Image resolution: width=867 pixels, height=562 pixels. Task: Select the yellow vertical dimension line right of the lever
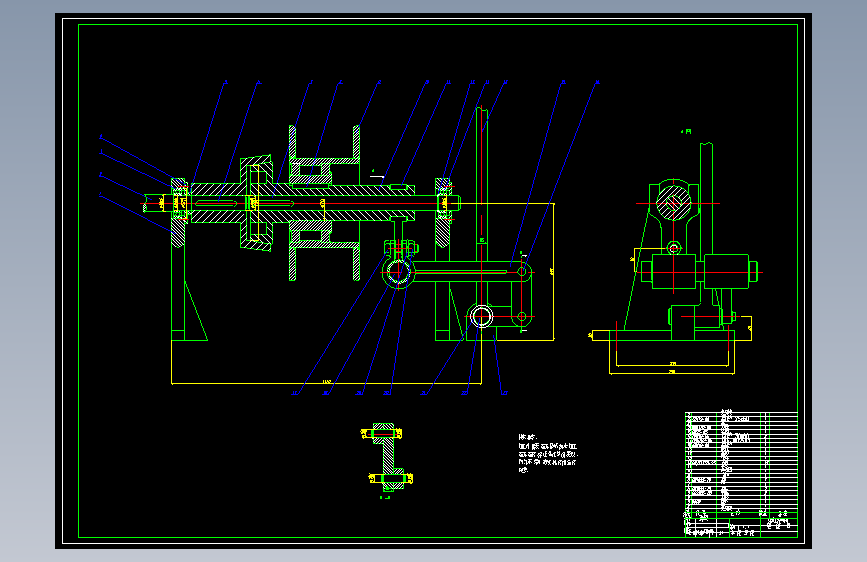click(x=553, y=272)
